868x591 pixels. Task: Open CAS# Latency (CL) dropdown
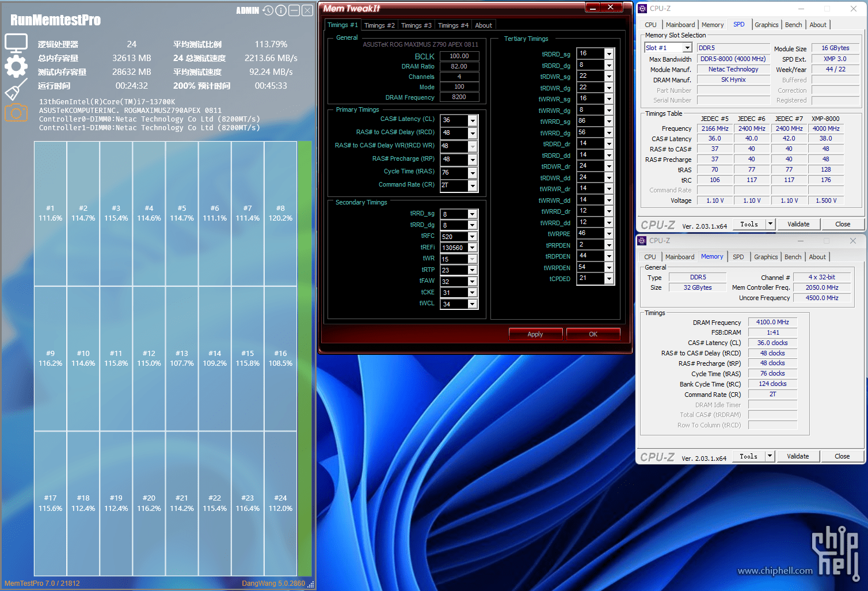click(473, 120)
